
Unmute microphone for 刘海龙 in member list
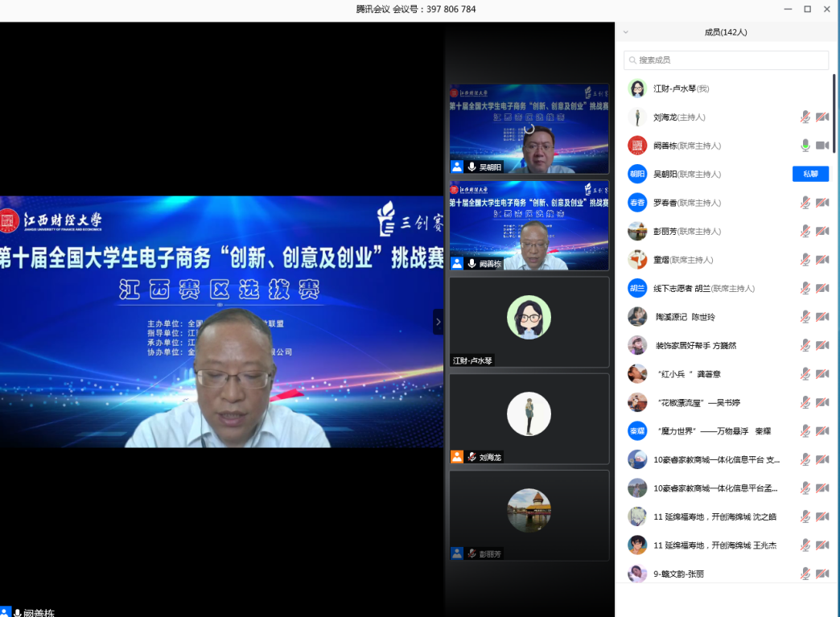[805, 117]
